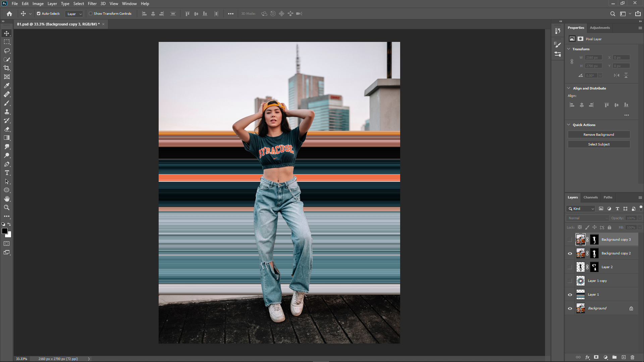Click the options bar three-dots more button
The image size is (644, 362).
point(231,14)
